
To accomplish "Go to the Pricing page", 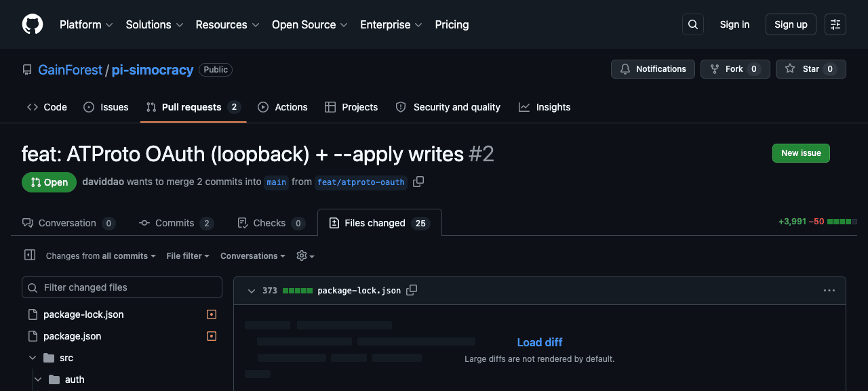I will (x=452, y=24).
